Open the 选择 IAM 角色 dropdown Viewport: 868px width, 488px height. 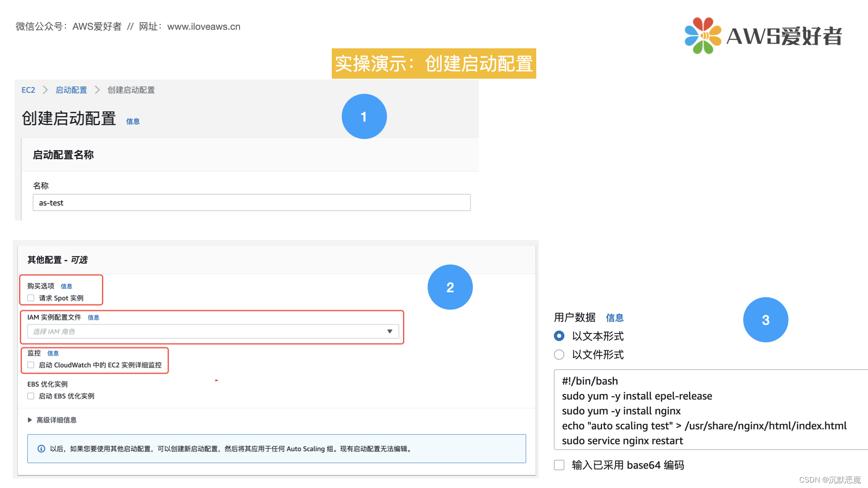coord(213,331)
